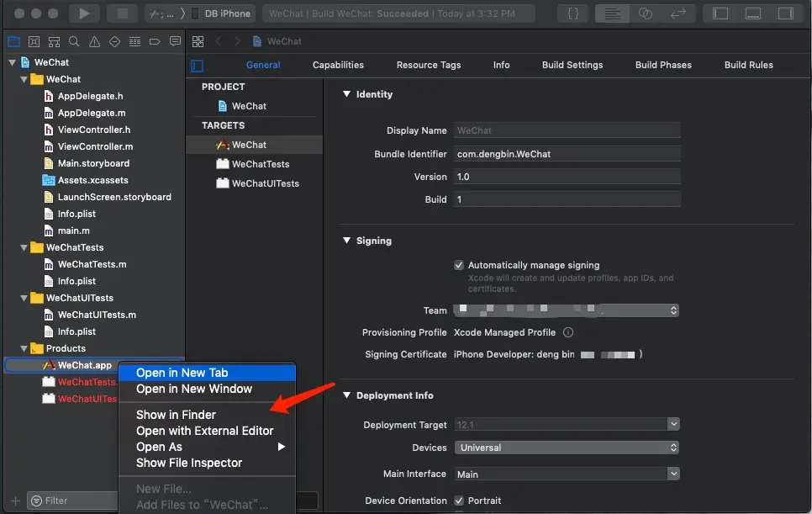Collapse the WeChatTests folder

(24, 247)
